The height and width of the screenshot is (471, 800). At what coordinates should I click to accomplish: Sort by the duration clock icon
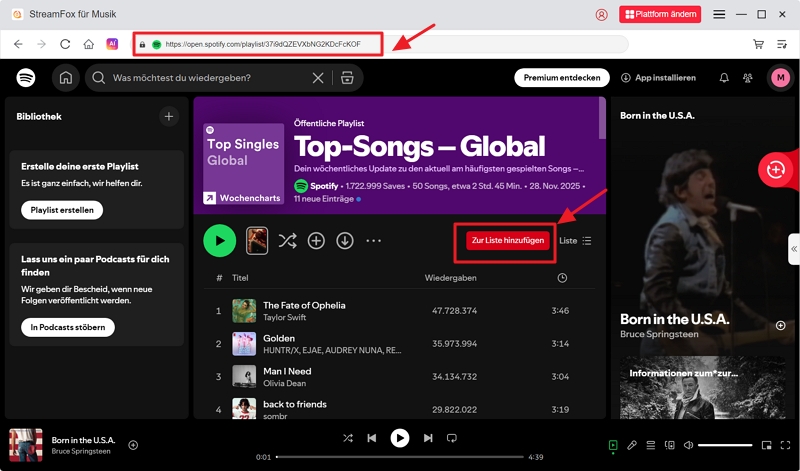pos(562,278)
